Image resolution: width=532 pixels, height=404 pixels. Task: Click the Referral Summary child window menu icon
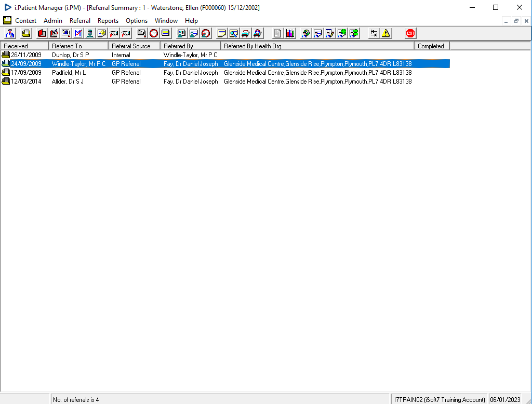pyautogui.click(x=7, y=20)
